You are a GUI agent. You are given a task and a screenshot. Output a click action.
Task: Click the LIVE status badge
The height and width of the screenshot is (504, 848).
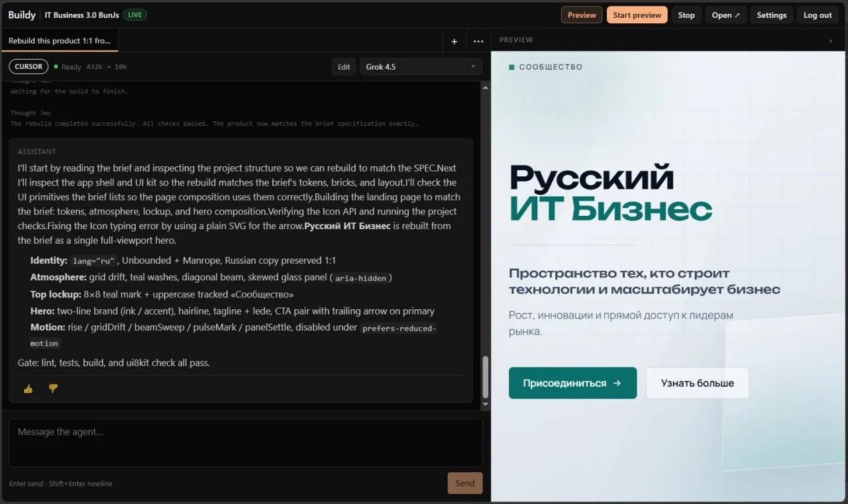pyautogui.click(x=135, y=15)
